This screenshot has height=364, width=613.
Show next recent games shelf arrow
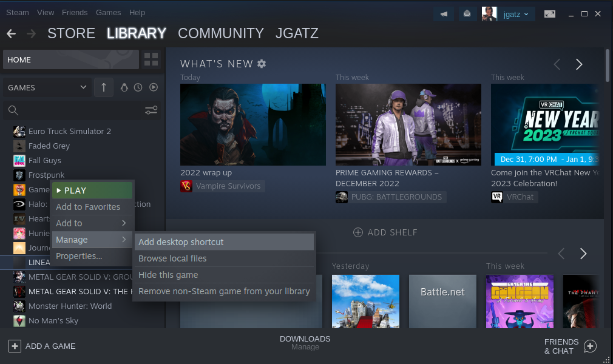[x=583, y=254]
